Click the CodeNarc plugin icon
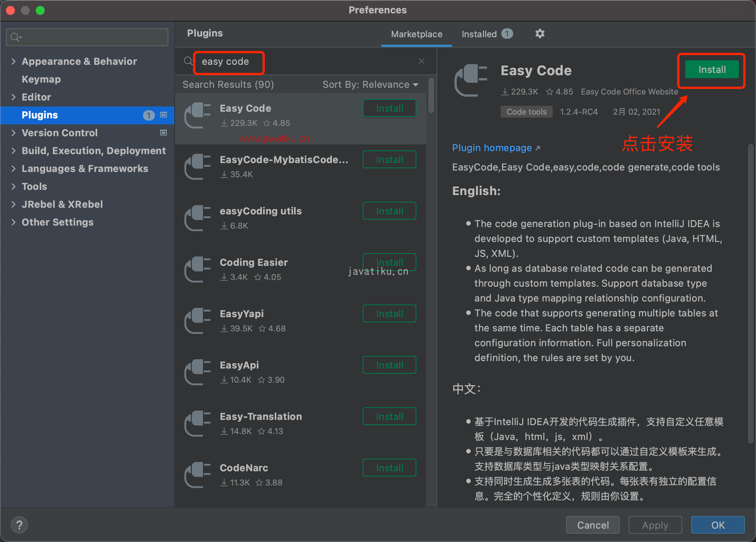 pyautogui.click(x=197, y=475)
